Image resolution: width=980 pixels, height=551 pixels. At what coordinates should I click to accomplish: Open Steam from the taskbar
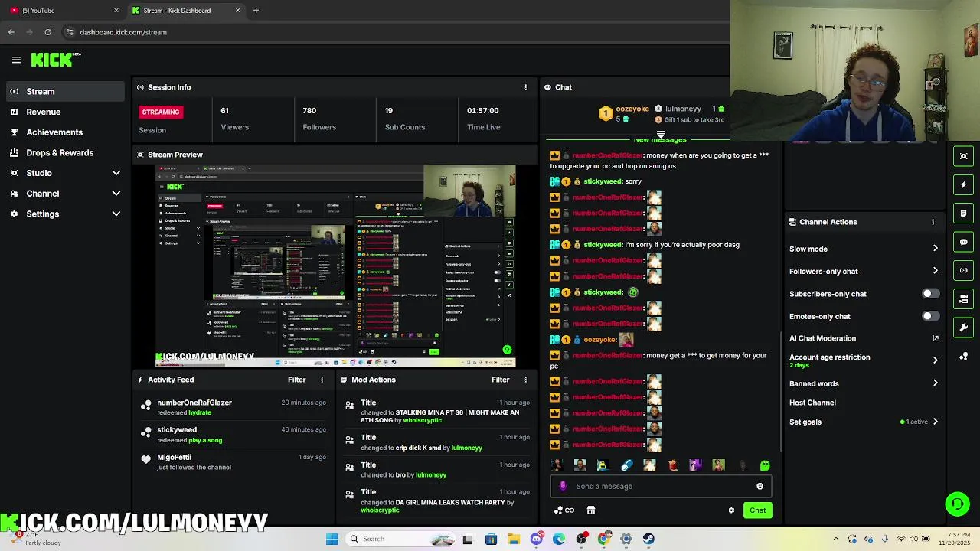point(649,539)
